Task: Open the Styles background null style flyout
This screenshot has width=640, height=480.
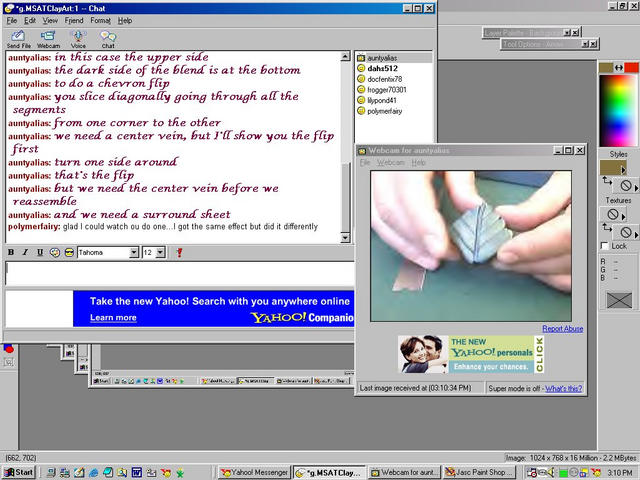Action: point(627,186)
